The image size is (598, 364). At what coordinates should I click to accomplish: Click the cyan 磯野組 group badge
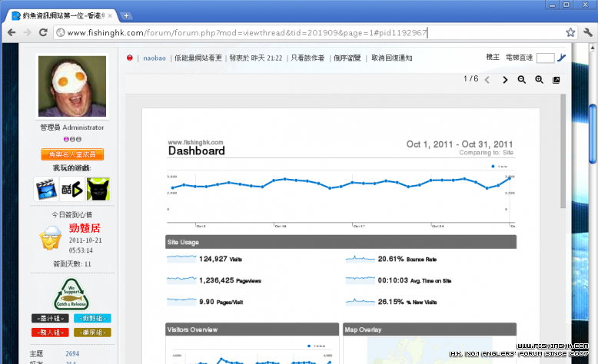point(92,318)
